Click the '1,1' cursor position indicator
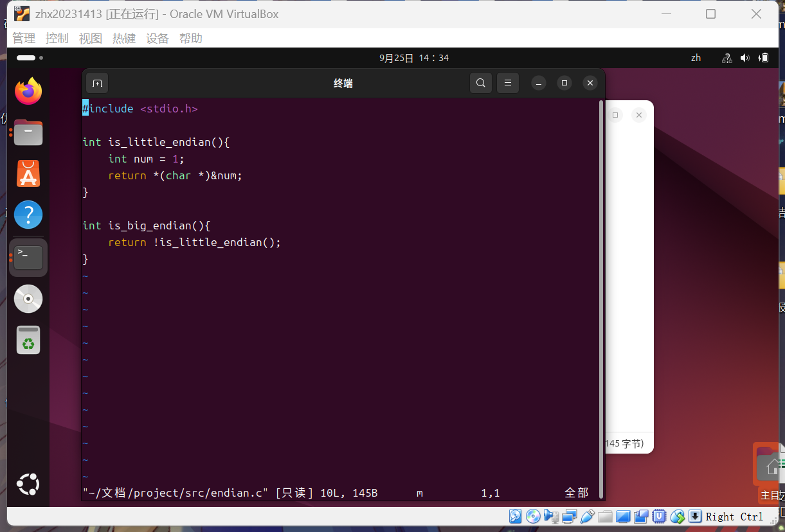785x532 pixels. click(491, 493)
